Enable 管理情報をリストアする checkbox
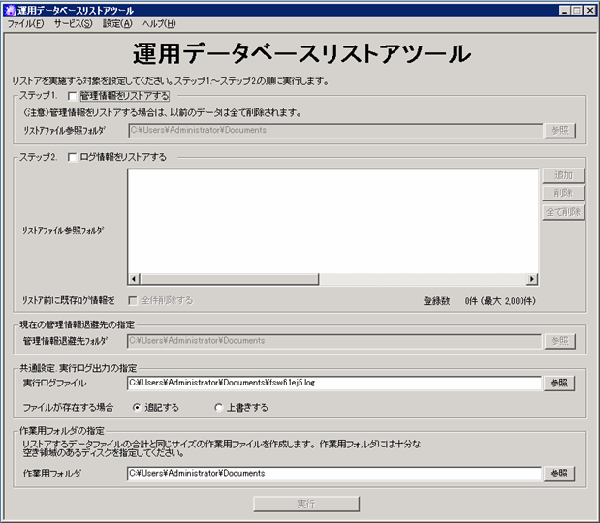 pyautogui.click(x=72, y=96)
